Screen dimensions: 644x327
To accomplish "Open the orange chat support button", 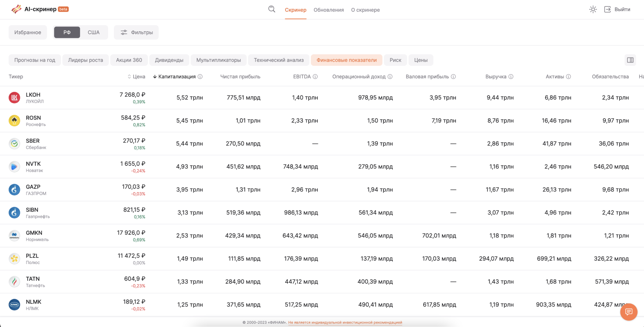I will [x=629, y=312].
